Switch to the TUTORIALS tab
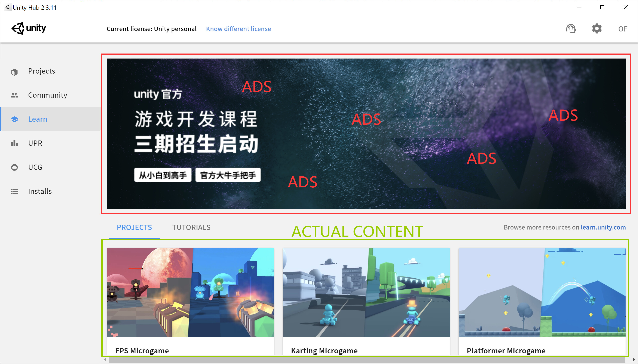 coord(191,227)
